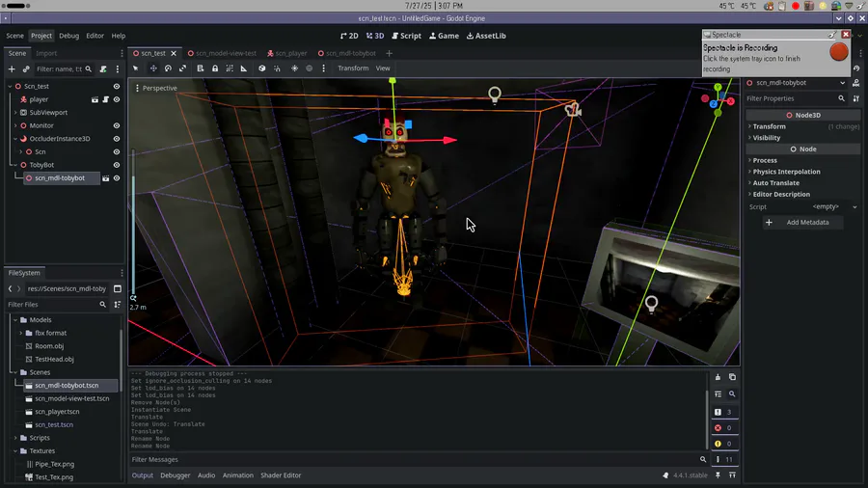
Task: Open the Debug menu
Action: tap(68, 36)
